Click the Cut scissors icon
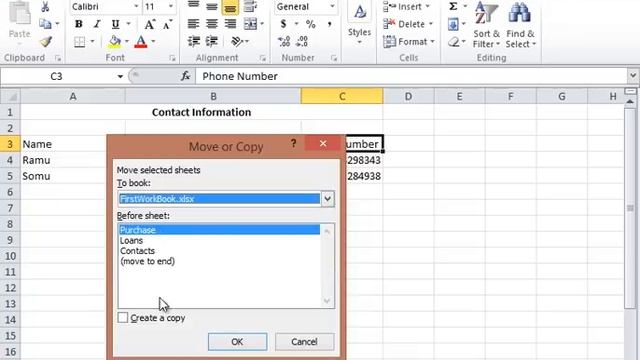 (45, 7)
